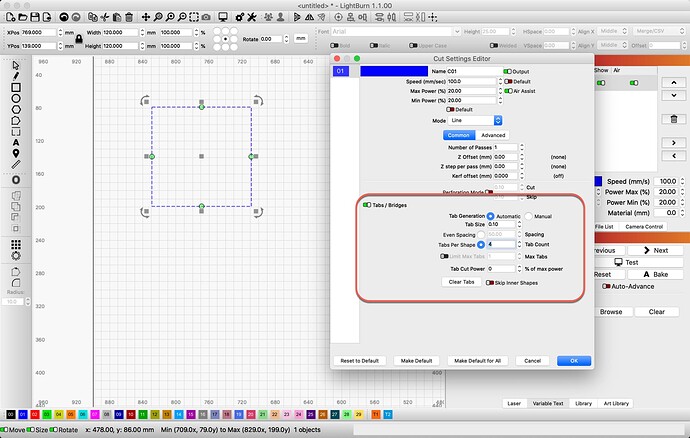Activate the pan view arrows icon
This screenshot has height=438, width=690.
click(146, 17)
